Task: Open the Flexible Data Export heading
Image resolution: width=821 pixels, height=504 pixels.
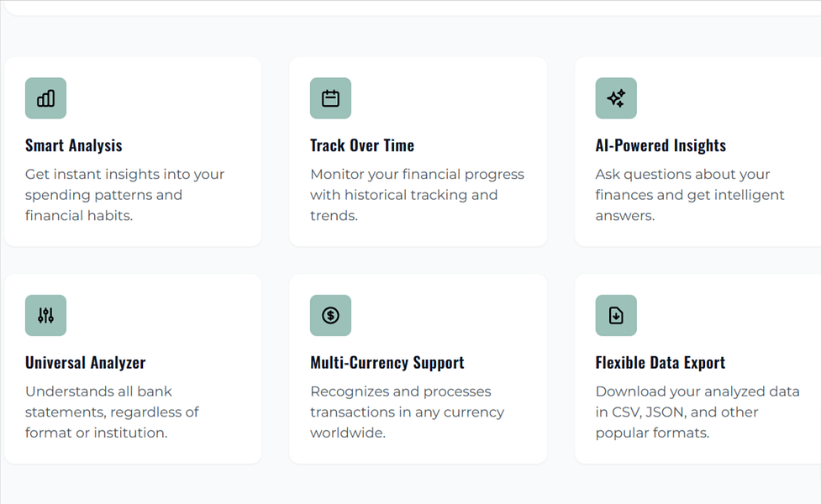Action: pyautogui.click(x=660, y=363)
